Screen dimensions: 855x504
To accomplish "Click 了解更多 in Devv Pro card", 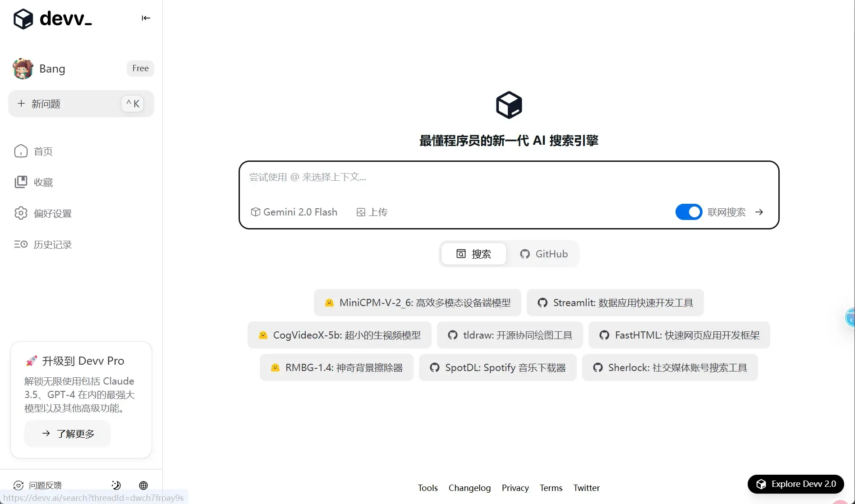I will tap(68, 434).
